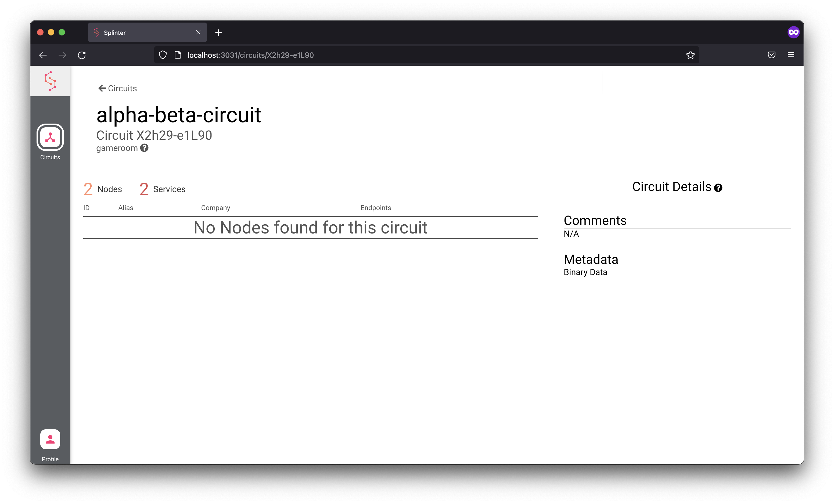Click the Company column header
This screenshot has width=834, height=504.
pos(215,207)
